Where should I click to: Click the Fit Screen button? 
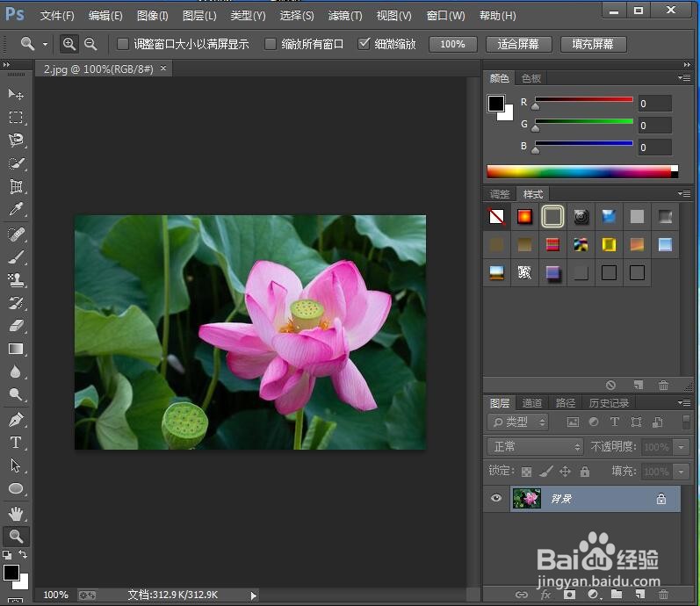[x=518, y=44]
